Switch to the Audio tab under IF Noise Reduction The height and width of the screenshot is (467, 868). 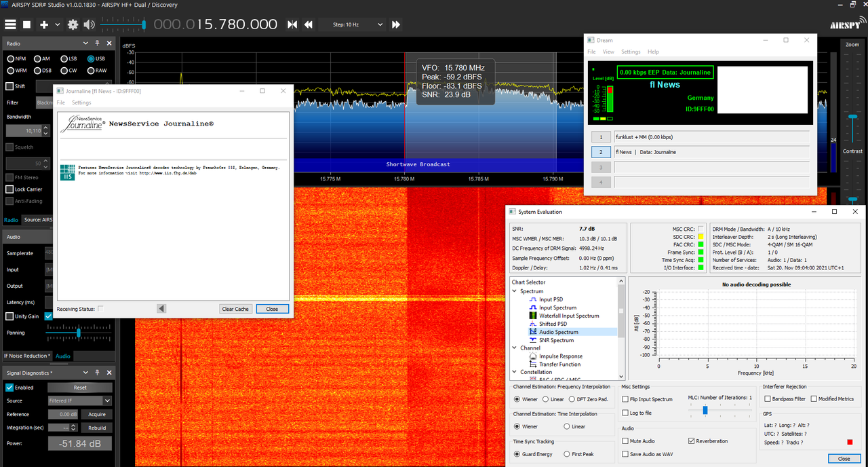(x=62, y=356)
